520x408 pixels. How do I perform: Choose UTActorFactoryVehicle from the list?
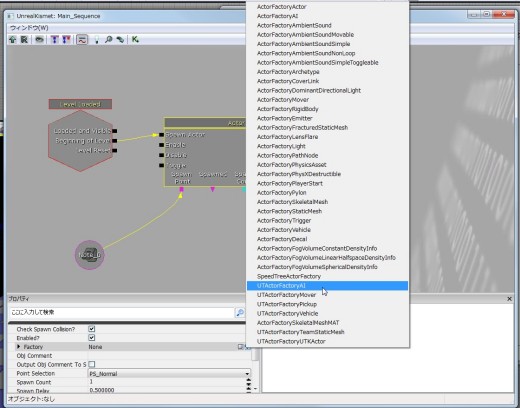click(327, 314)
